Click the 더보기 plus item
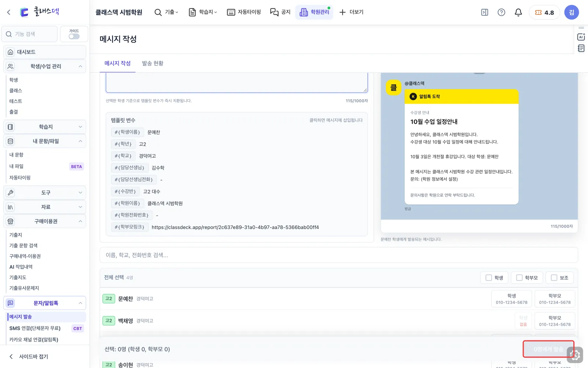Screen dimensions: 588x368 [x=351, y=12]
